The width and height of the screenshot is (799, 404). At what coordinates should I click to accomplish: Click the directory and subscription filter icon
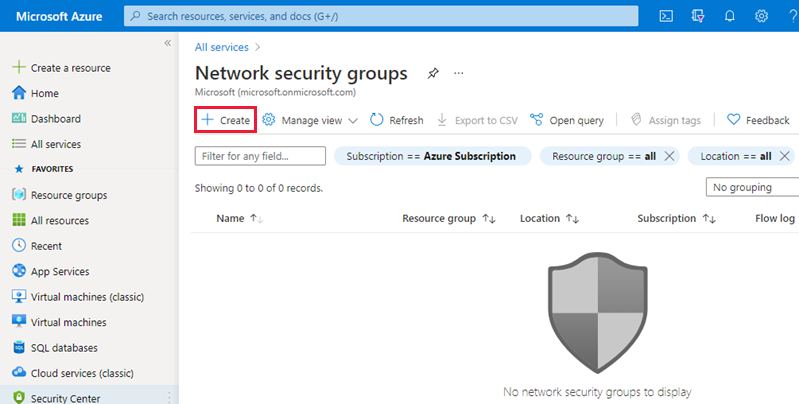(698, 16)
